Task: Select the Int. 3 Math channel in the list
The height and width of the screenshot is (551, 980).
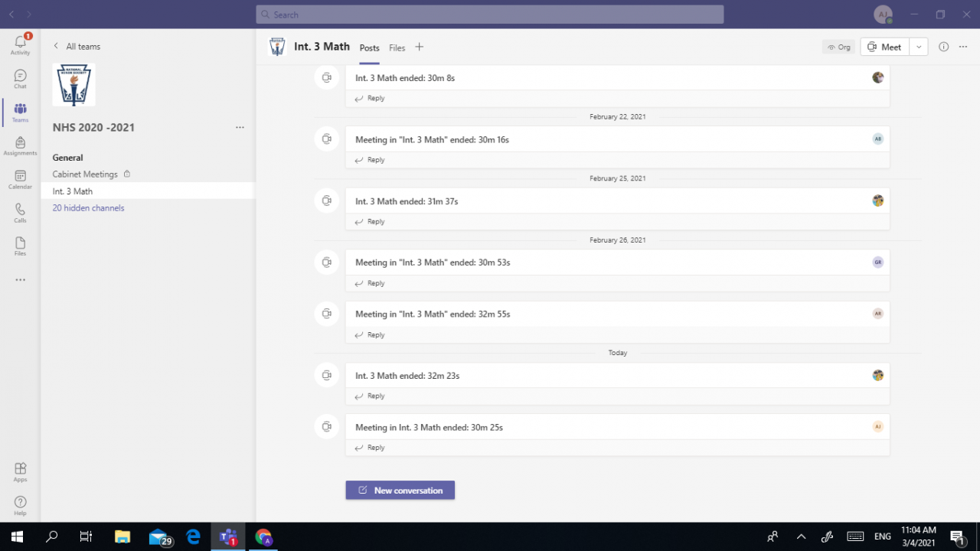Action: [x=148, y=191]
